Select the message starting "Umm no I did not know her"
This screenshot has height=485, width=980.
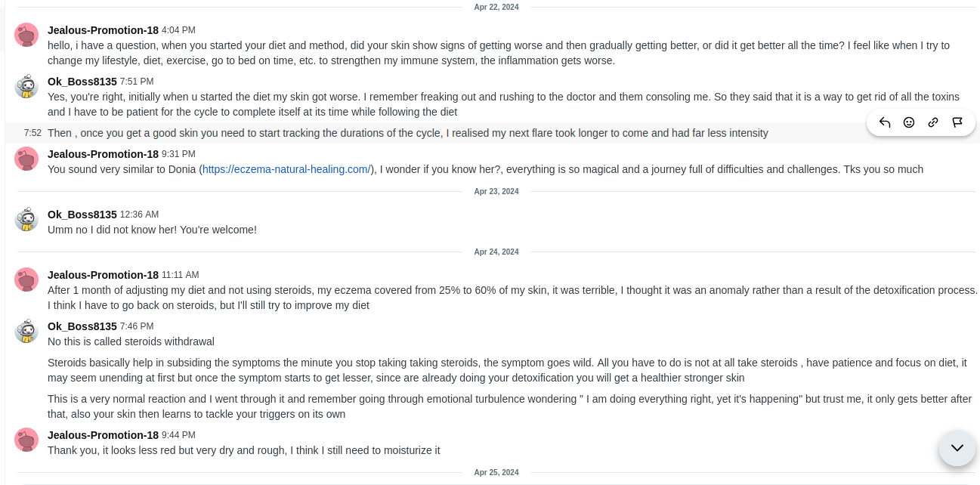click(152, 230)
